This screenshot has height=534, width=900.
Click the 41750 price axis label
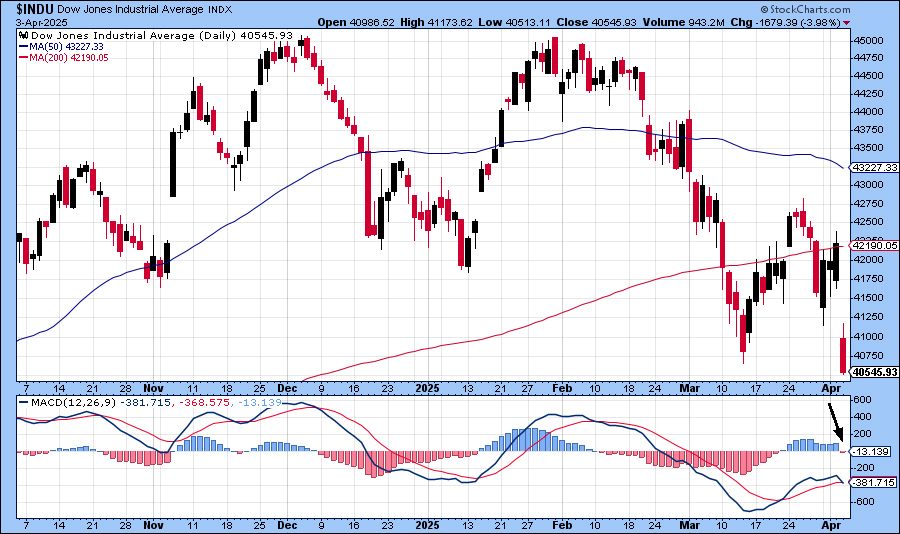coord(868,279)
